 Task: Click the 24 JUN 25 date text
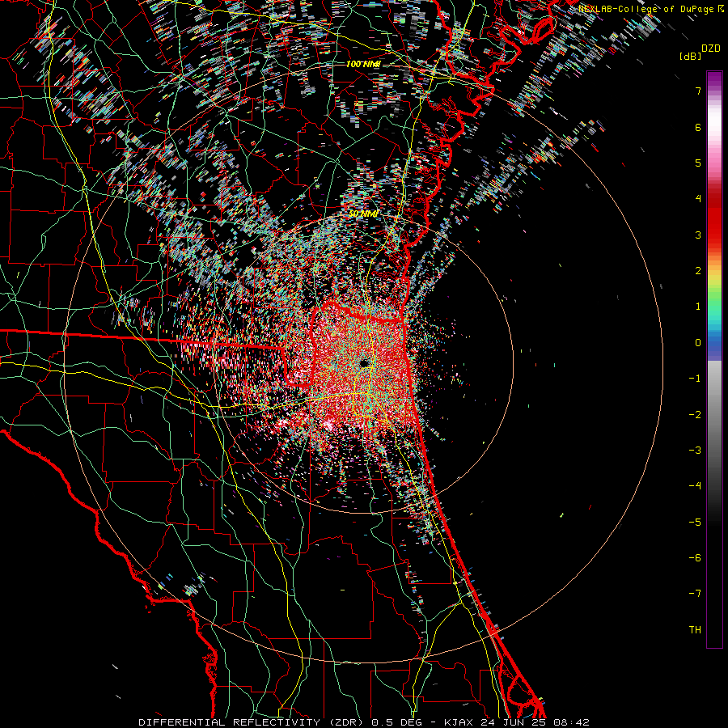pyautogui.click(x=513, y=722)
